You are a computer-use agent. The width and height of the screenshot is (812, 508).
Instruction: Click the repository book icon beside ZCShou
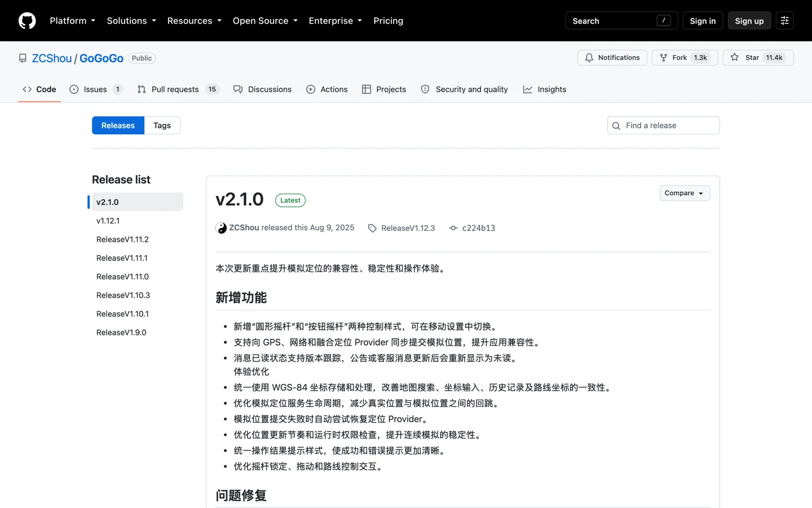(23, 58)
